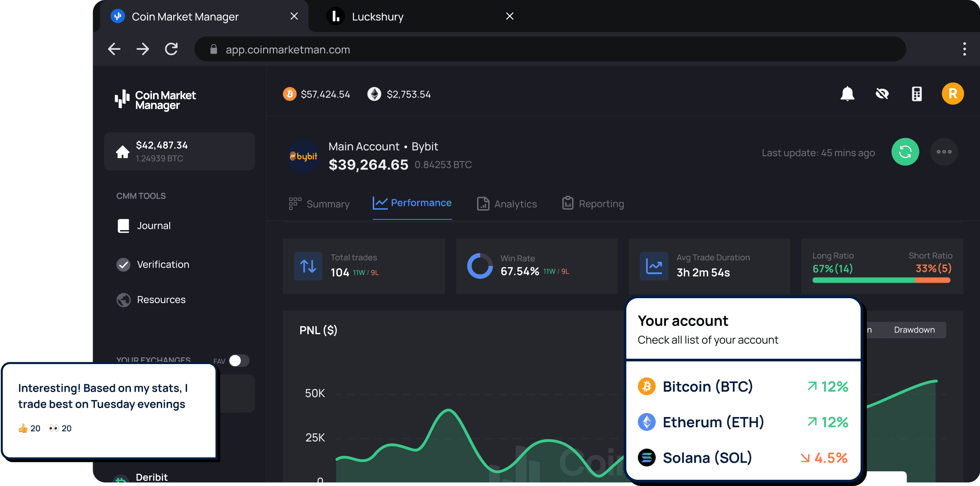Viewport: 980px width, 486px height.
Task: Close the Coin Market Manager browser tab
Action: click(x=294, y=16)
